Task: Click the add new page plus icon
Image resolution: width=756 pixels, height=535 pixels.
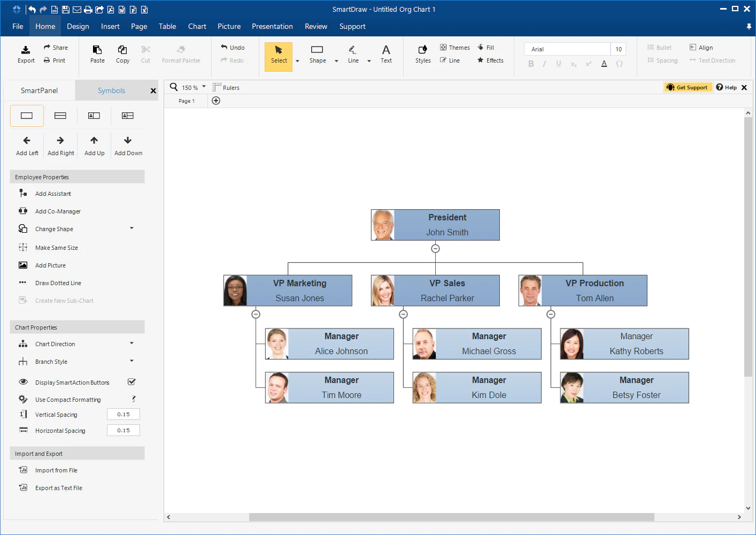Action: tap(216, 101)
